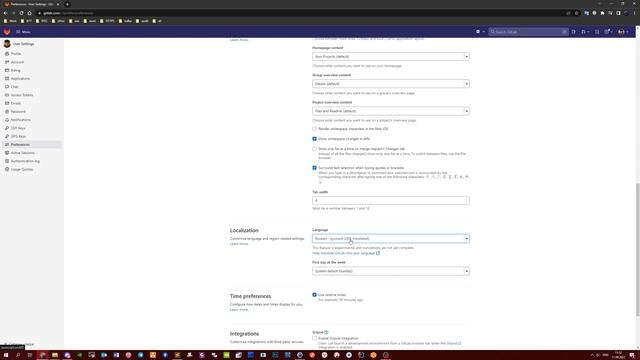This screenshot has width=640, height=360.
Task: Open the user avatar menu in navbar
Action: [x=623, y=32]
